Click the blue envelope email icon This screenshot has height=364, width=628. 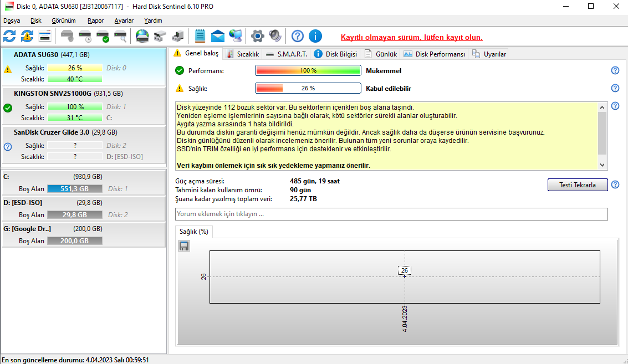pyautogui.click(x=217, y=36)
